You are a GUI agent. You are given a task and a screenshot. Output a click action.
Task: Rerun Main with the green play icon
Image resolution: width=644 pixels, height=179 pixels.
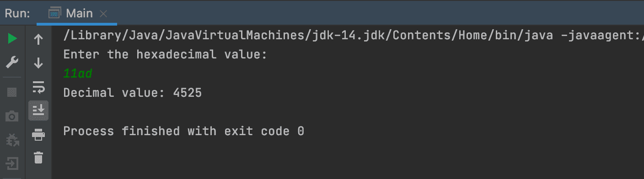pyautogui.click(x=12, y=39)
